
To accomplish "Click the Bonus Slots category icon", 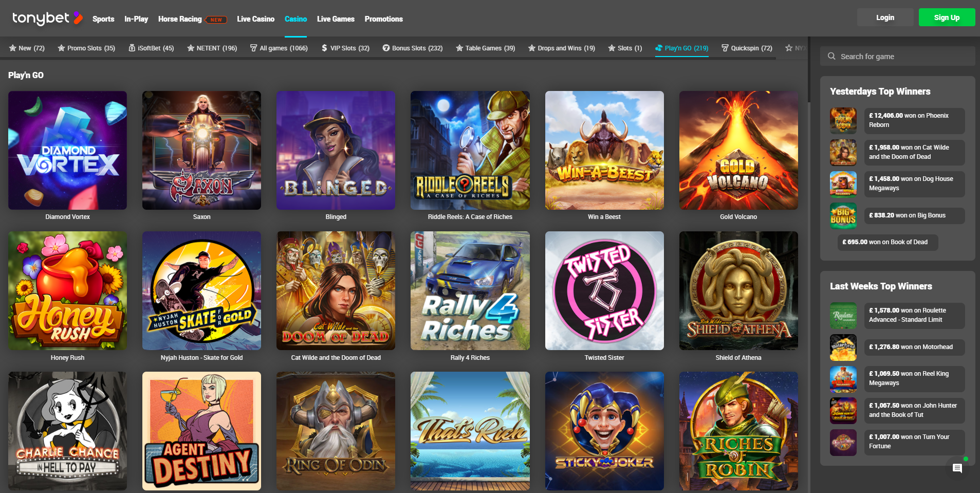I will pyautogui.click(x=386, y=48).
